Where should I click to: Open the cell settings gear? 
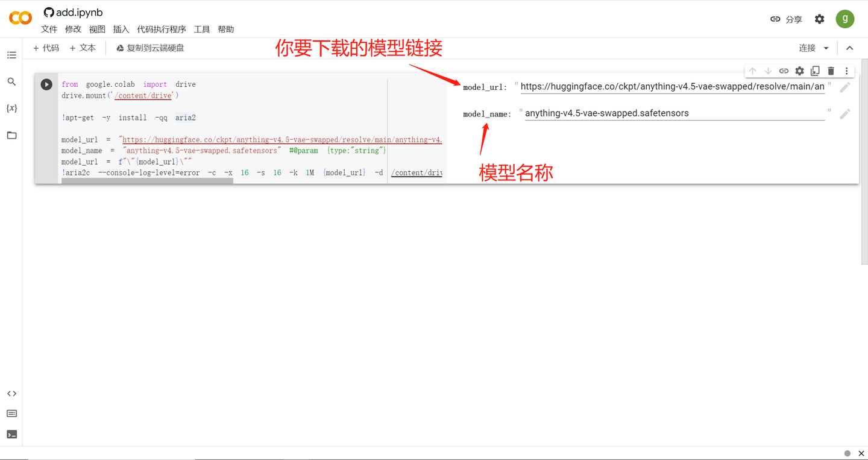coord(799,71)
